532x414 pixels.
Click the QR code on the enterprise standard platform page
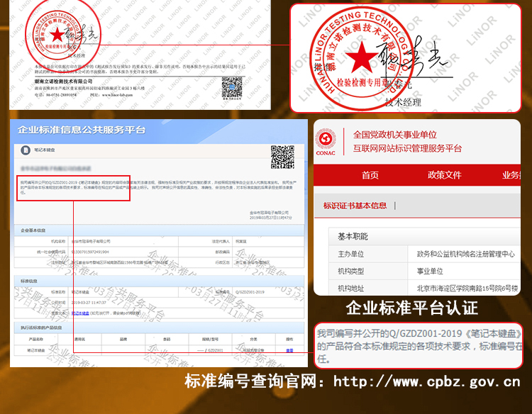[282, 157]
